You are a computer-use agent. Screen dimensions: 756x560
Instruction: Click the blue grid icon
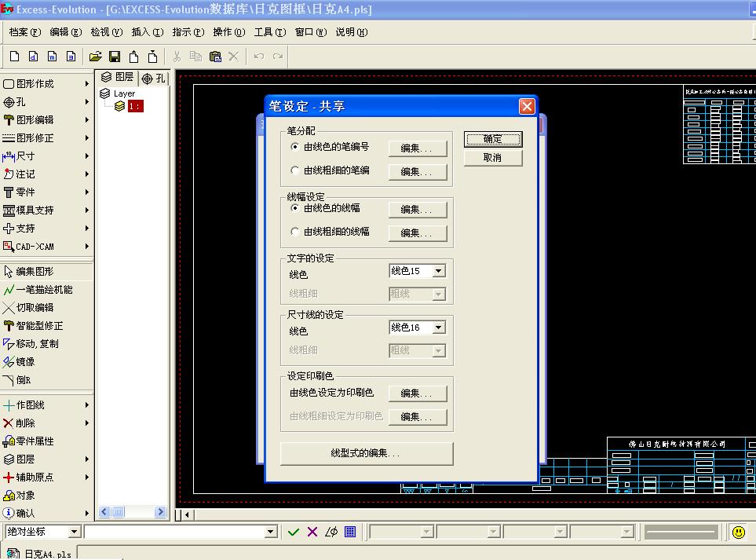click(x=350, y=532)
